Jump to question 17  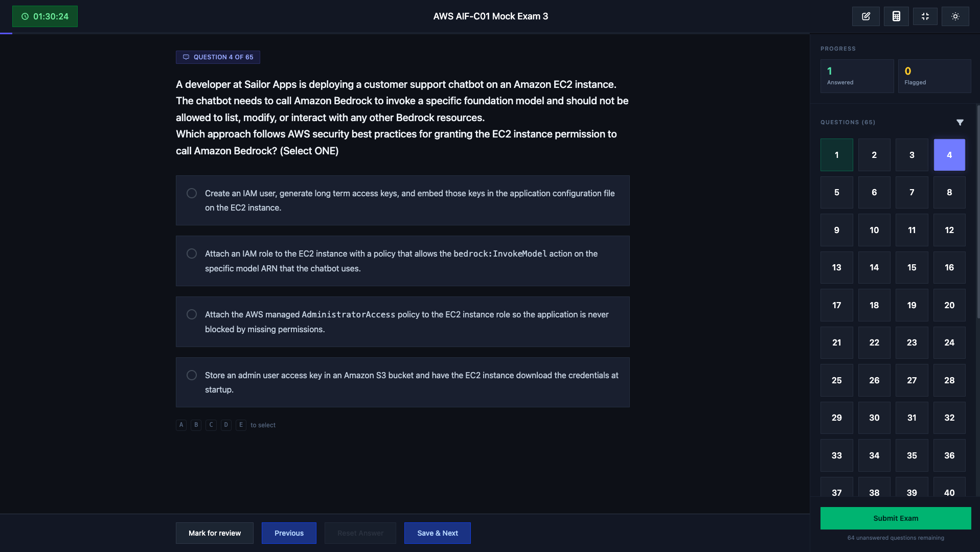[837, 305]
